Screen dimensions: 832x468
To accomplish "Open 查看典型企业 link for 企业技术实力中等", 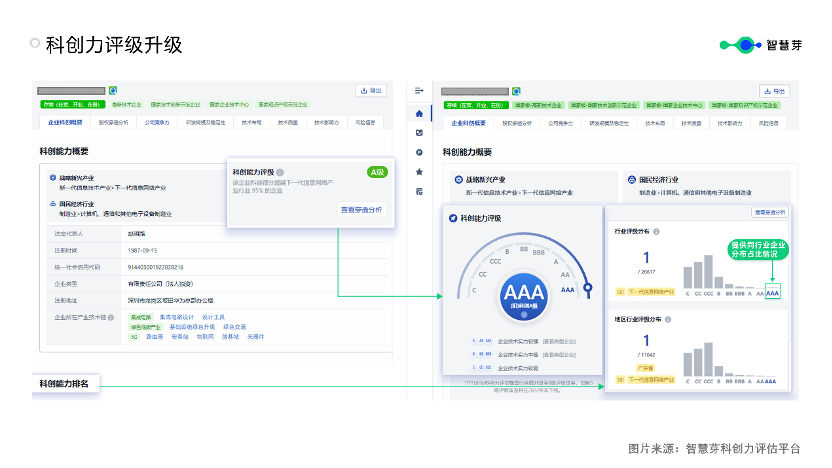I will tap(559, 354).
